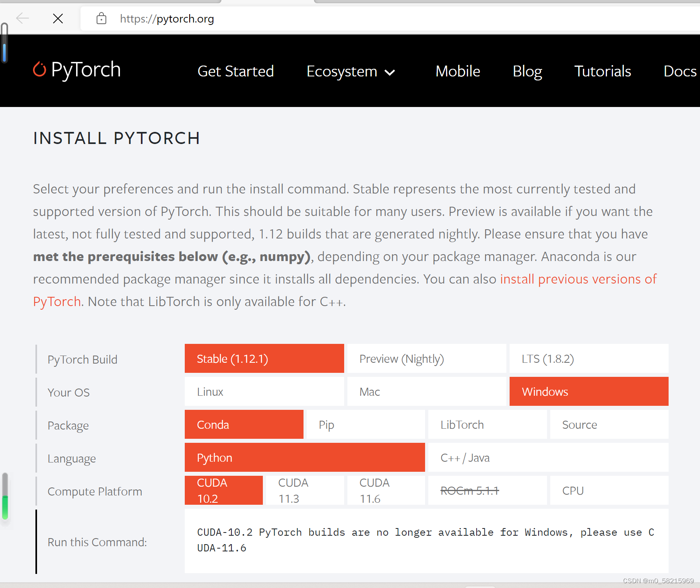Select Pip package option

coord(366,424)
